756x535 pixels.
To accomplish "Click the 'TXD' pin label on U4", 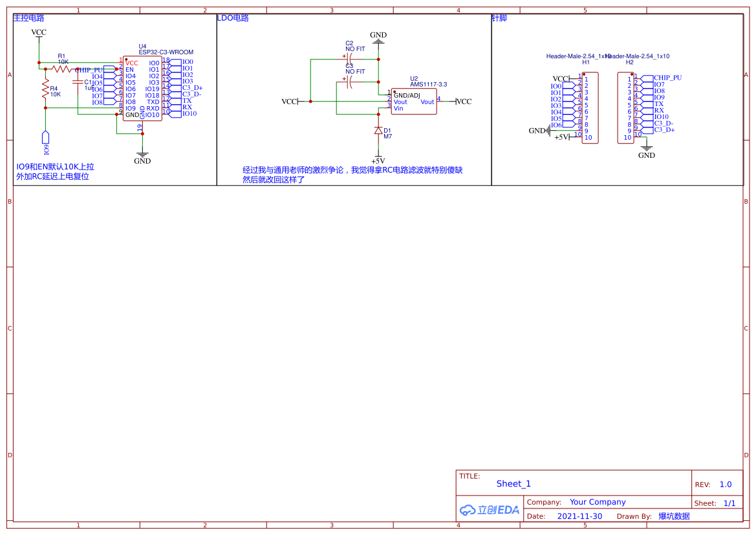I will (153, 102).
